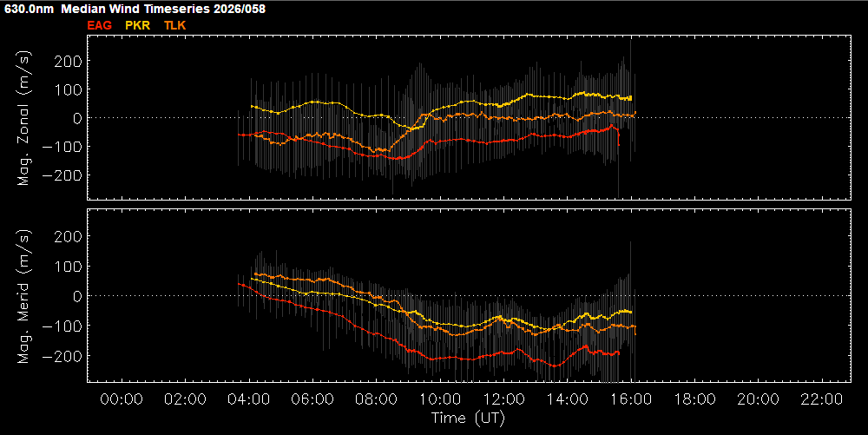Click the 0 tick on the Merid axis

click(77, 296)
